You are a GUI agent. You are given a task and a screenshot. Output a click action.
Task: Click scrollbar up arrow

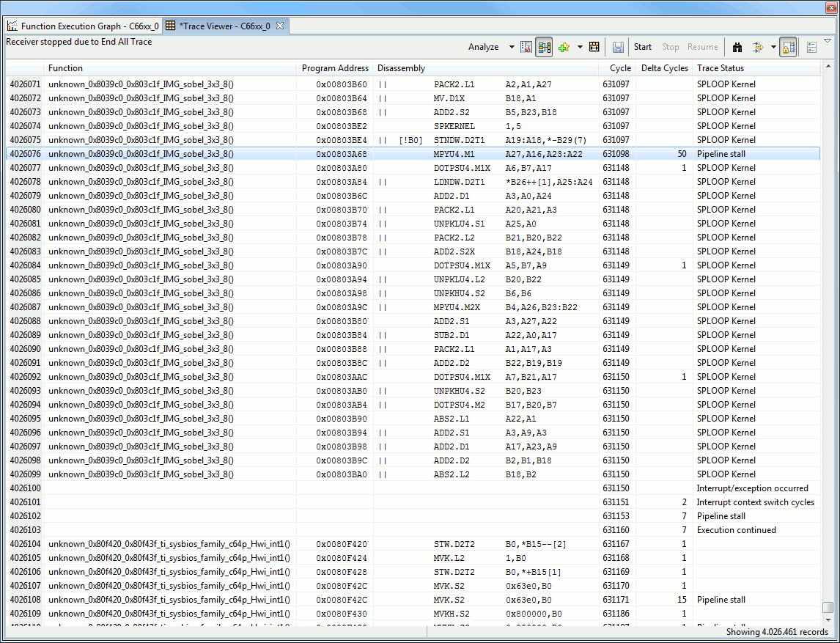pyautogui.click(x=828, y=66)
